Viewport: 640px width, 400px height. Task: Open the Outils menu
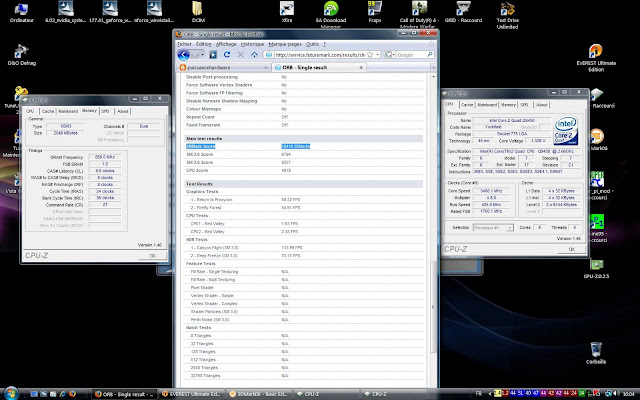(x=312, y=44)
